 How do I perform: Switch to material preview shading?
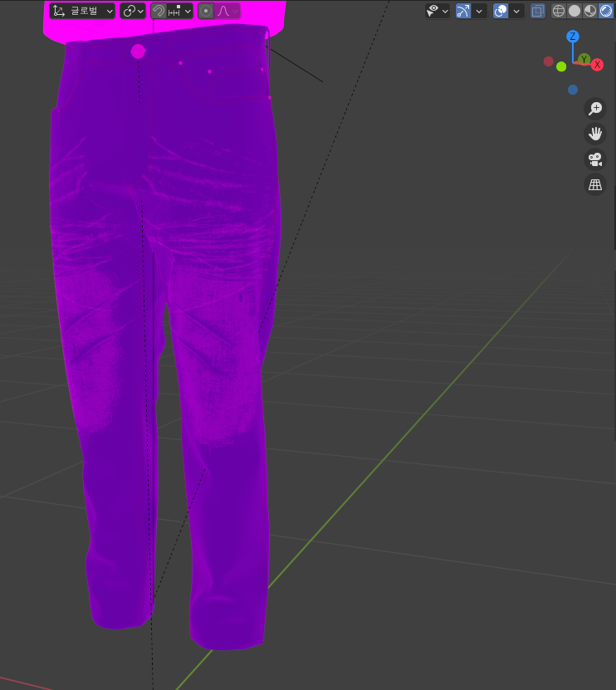click(x=590, y=11)
